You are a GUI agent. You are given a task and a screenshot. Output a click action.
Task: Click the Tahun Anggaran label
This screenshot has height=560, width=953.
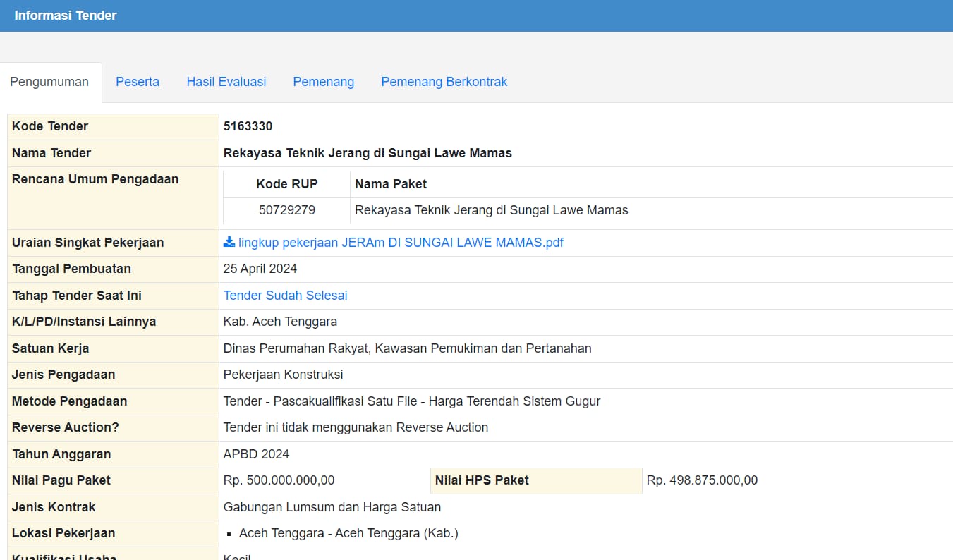[x=61, y=454]
